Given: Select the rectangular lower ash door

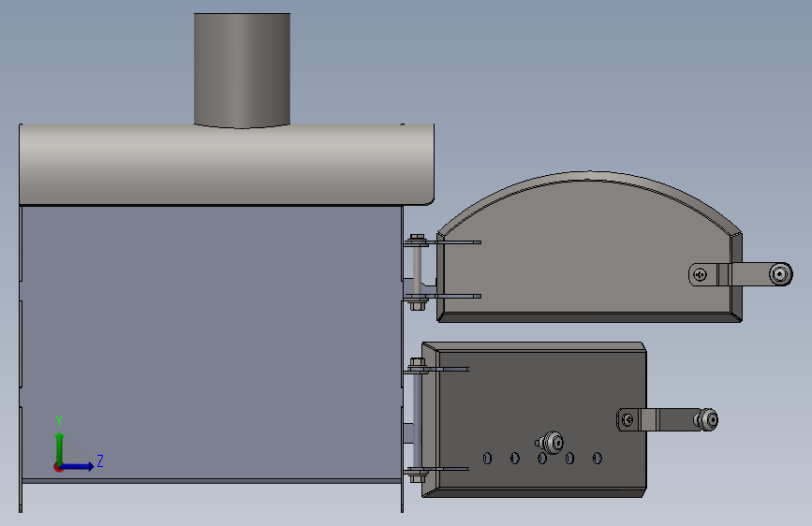Looking at the screenshot, I should (534, 420).
